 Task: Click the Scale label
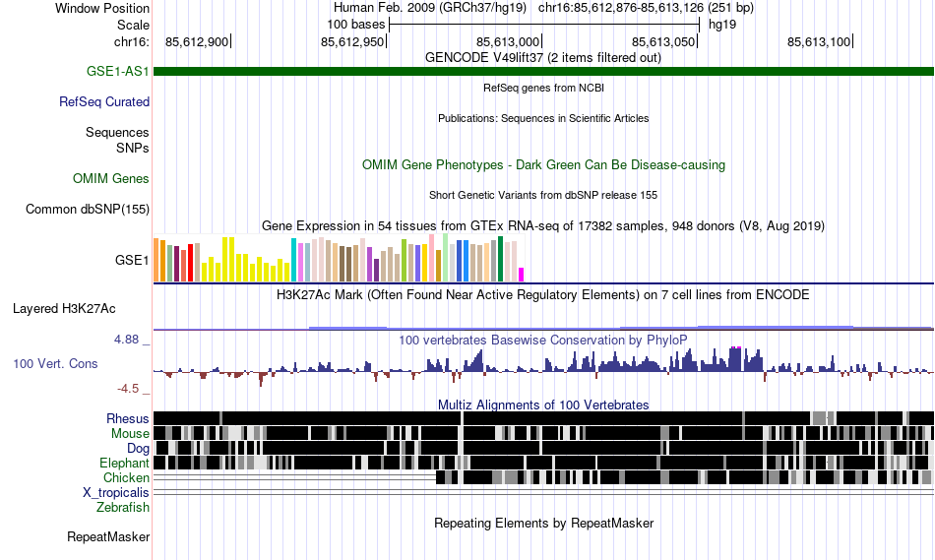tap(133, 25)
